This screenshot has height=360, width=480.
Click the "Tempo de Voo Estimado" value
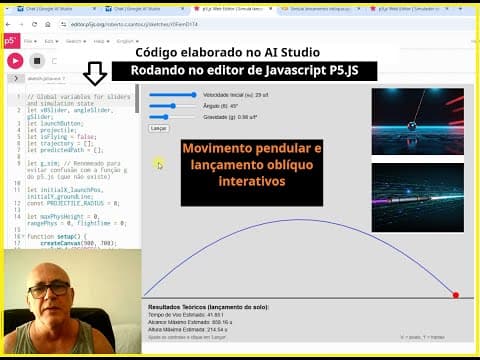click(x=215, y=315)
